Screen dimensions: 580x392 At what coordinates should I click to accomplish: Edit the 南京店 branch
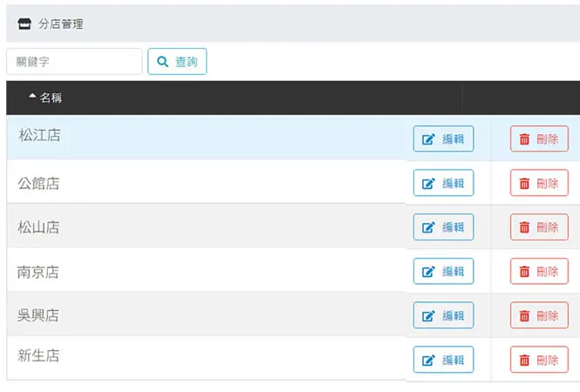point(443,271)
